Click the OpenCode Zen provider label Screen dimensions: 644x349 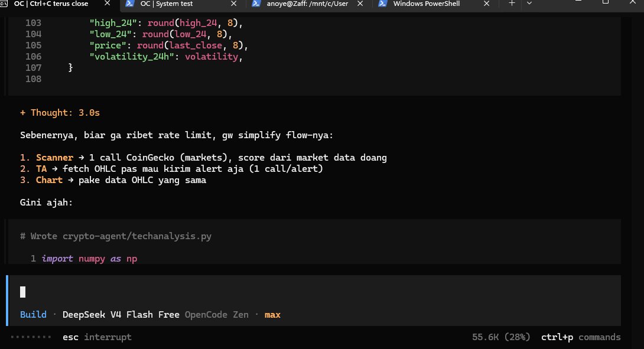pos(216,315)
